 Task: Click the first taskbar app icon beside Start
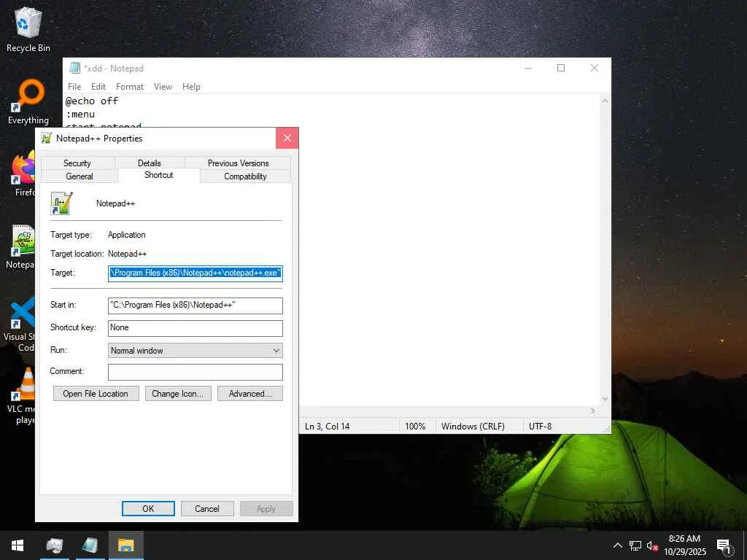(x=54, y=545)
